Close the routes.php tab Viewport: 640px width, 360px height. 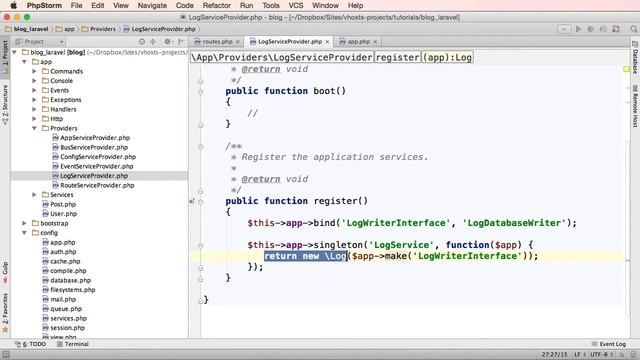pos(238,42)
